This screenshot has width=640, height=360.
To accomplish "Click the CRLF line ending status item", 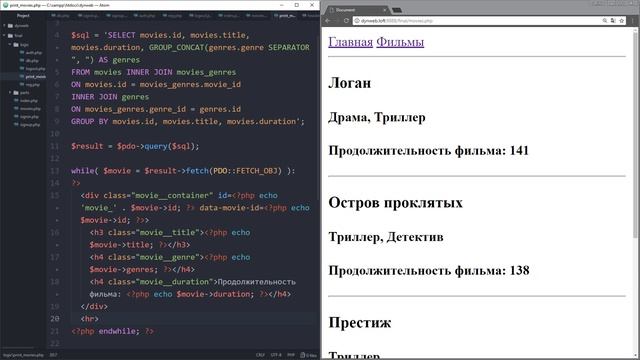I will tap(260, 355).
